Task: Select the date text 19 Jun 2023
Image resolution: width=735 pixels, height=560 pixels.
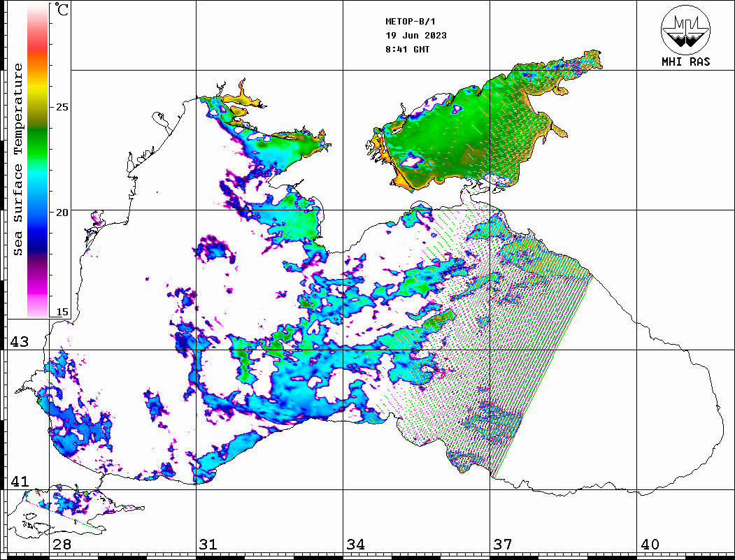Action: tap(415, 36)
